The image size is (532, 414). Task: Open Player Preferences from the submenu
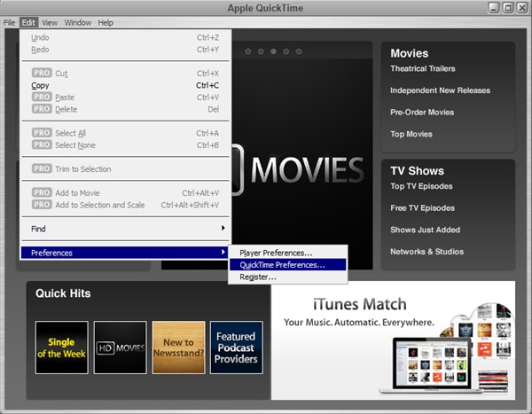pos(287,253)
